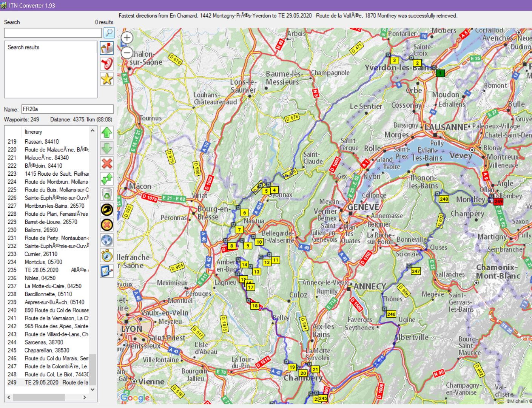Select row 244 Sarcenas, 38700
The image size is (532, 408).
[47, 342]
